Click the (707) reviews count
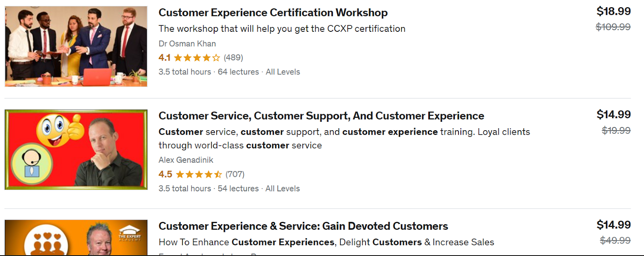 coord(235,174)
